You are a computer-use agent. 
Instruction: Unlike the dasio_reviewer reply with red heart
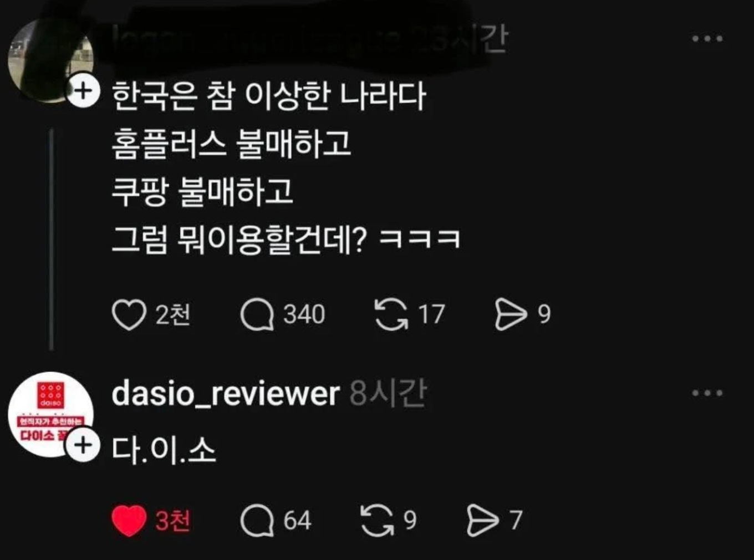[x=129, y=521]
